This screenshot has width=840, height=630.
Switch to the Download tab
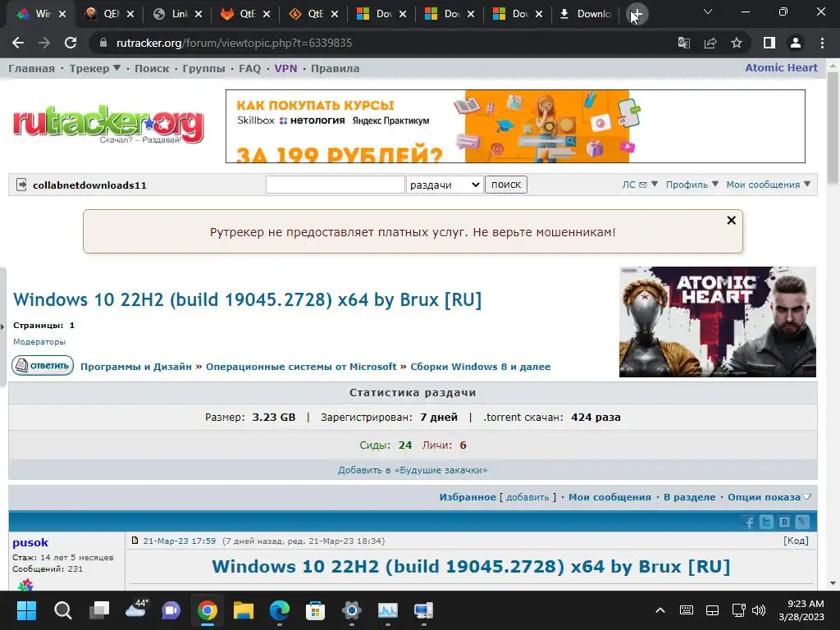[x=586, y=14]
